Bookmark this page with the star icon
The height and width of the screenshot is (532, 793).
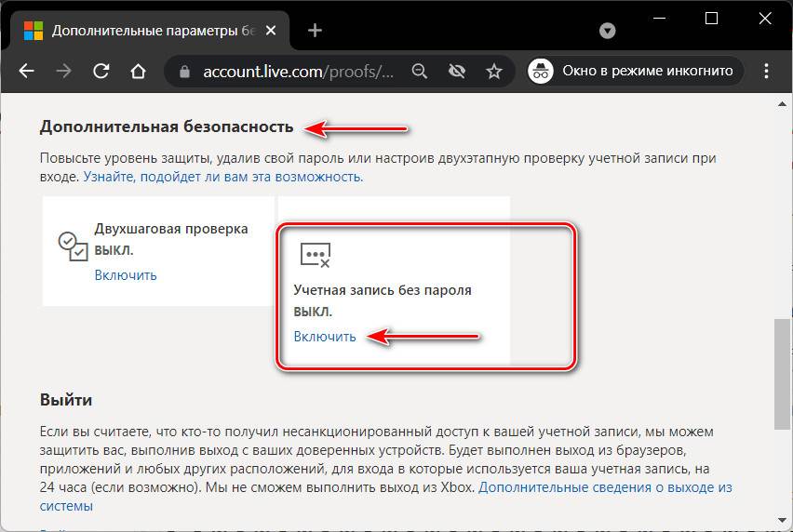click(494, 71)
